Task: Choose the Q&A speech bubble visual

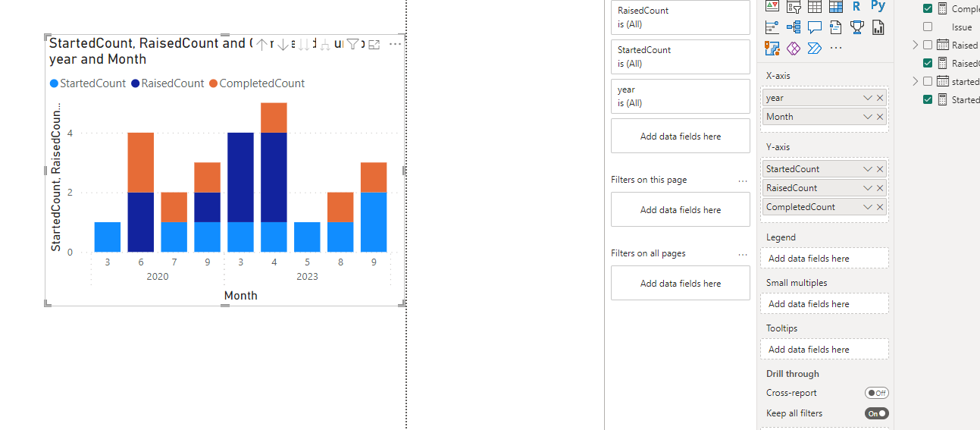Action: pos(815,27)
